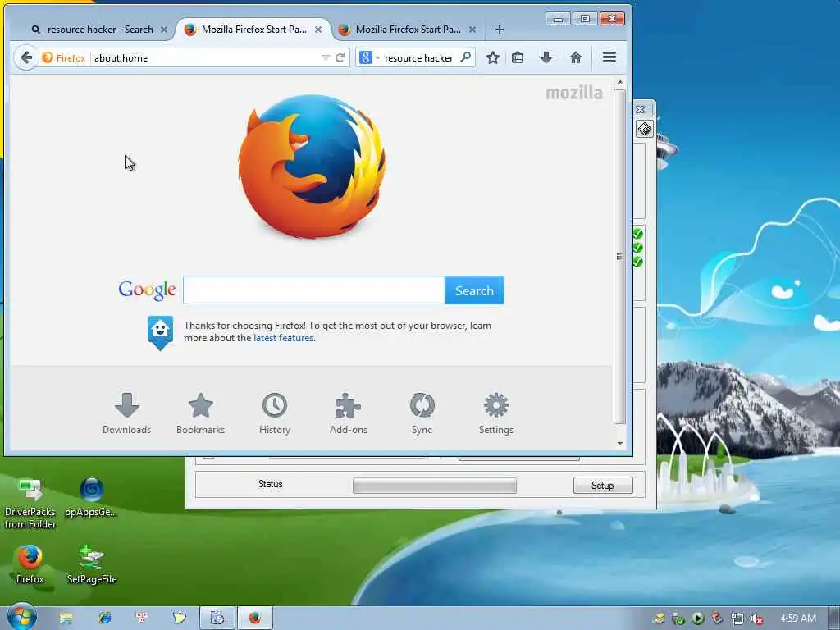
Task: Click the search magnifier in the search box
Action: click(x=466, y=57)
